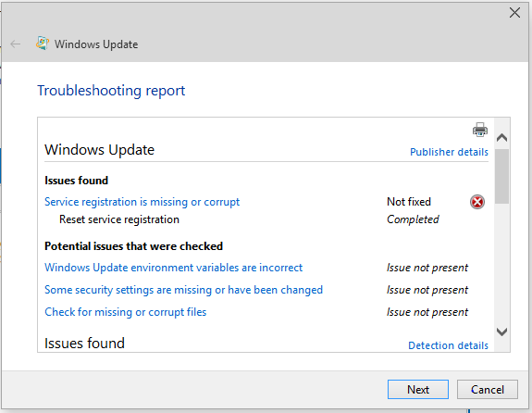Open Publisher details link
Screen dimensions: 532x413
449,152
